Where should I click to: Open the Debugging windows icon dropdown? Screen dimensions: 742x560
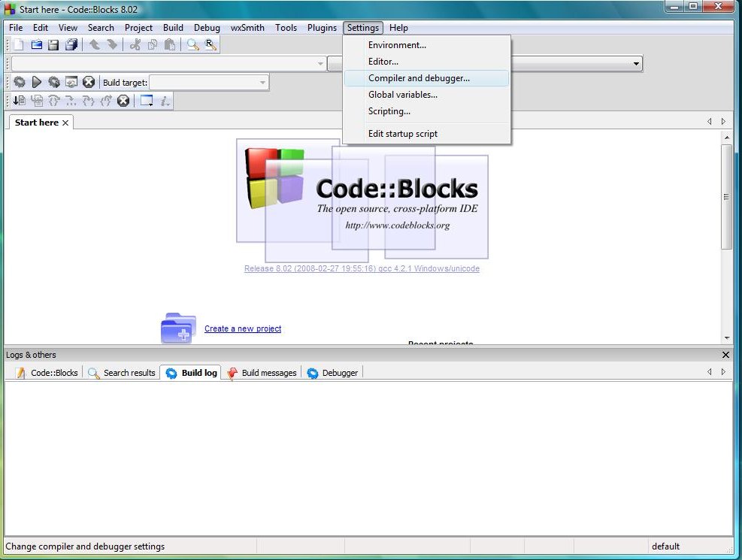(x=147, y=101)
